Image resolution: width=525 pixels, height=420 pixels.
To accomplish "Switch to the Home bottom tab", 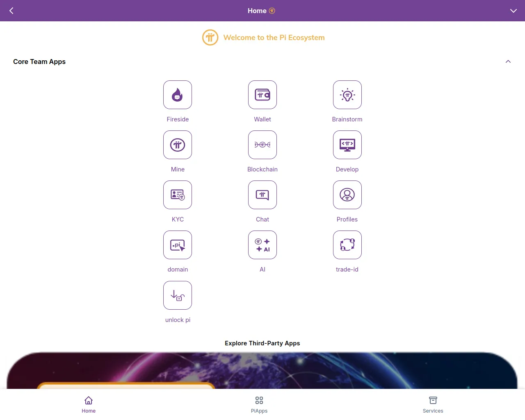I will pyautogui.click(x=89, y=404).
